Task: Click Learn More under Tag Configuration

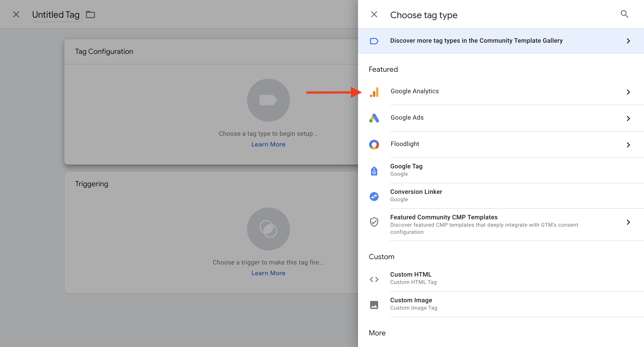Action: (268, 144)
